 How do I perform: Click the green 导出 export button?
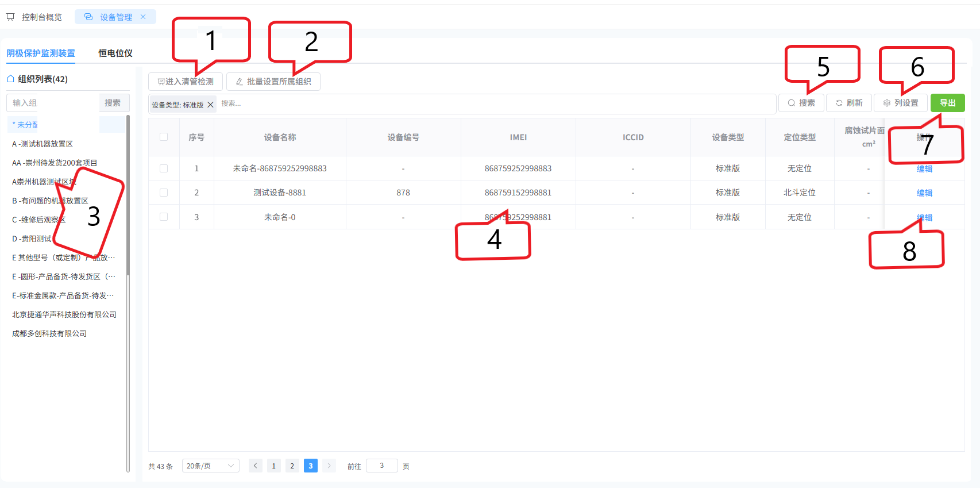tap(948, 103)
